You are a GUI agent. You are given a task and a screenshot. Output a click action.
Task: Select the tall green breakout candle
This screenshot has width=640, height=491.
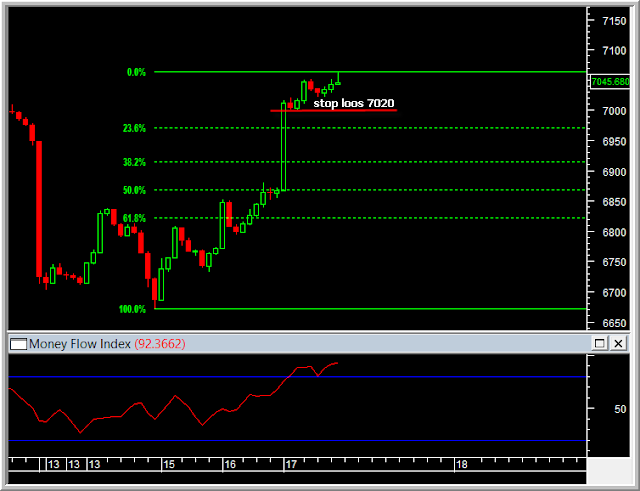point(283,147)
